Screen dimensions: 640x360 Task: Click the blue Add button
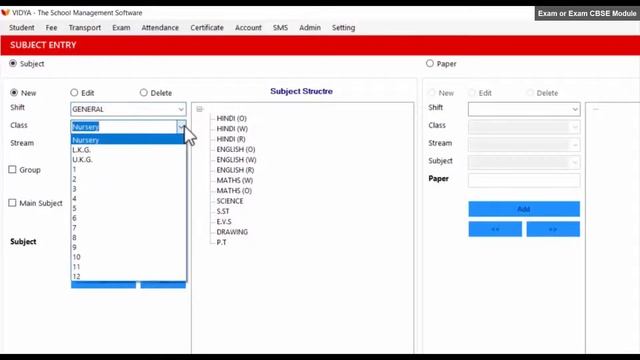click(x=524, y=209)
